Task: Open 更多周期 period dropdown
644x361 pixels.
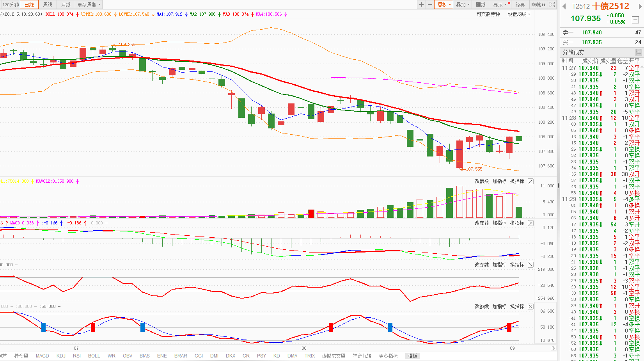Action: [89, 5]
